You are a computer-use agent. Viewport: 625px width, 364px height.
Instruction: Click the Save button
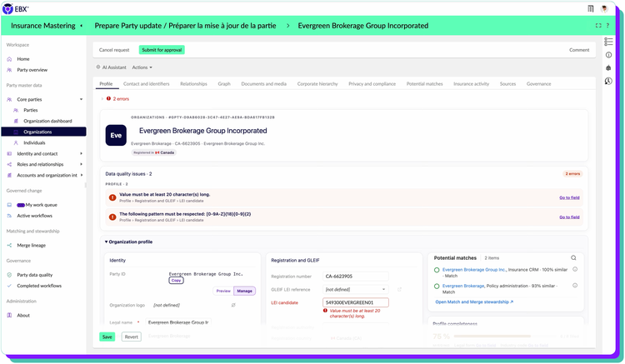(107, 337)
